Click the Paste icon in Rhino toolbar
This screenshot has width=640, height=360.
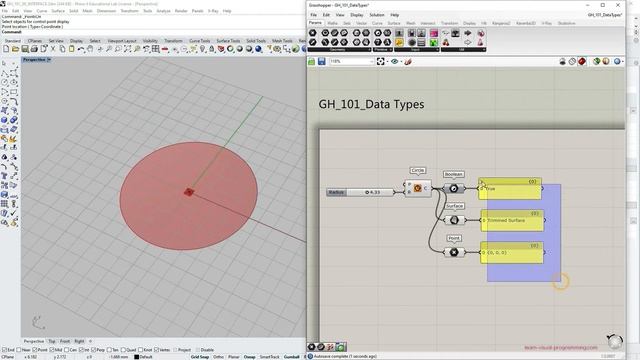[71, 49]
